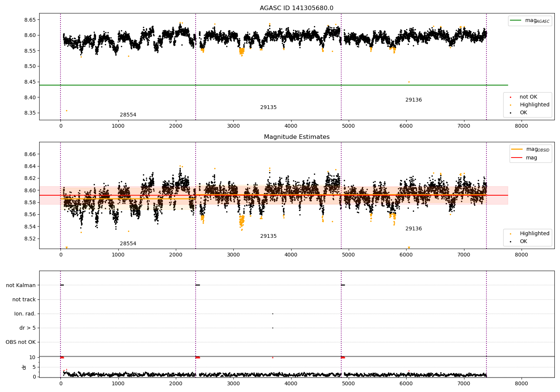Select the red 'mag' legend entry
The image size is (560, 392).
[x=524, y=158]
